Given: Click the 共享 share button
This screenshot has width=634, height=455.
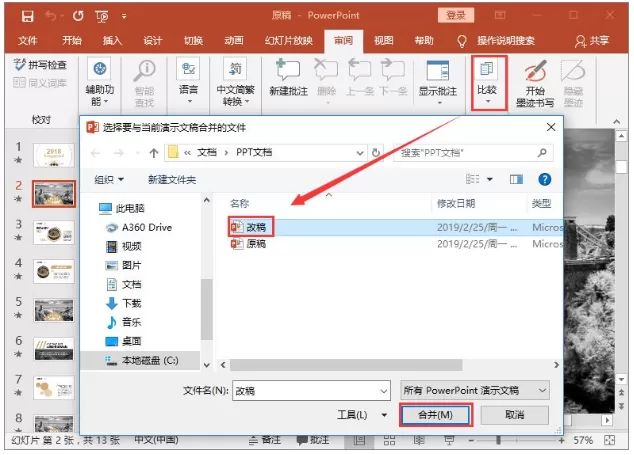Looking at the screenshot, I should coord(592,40).
